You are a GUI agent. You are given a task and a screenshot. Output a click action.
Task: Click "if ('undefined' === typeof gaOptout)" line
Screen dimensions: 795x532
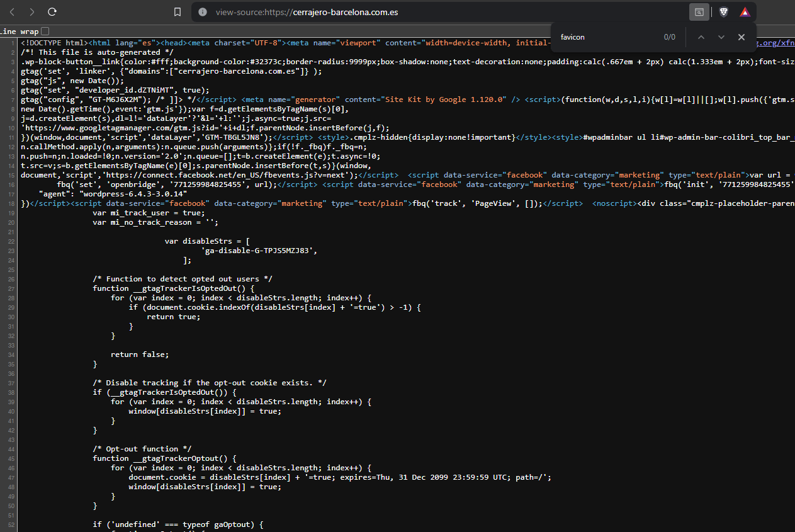[x=178, y=524]
